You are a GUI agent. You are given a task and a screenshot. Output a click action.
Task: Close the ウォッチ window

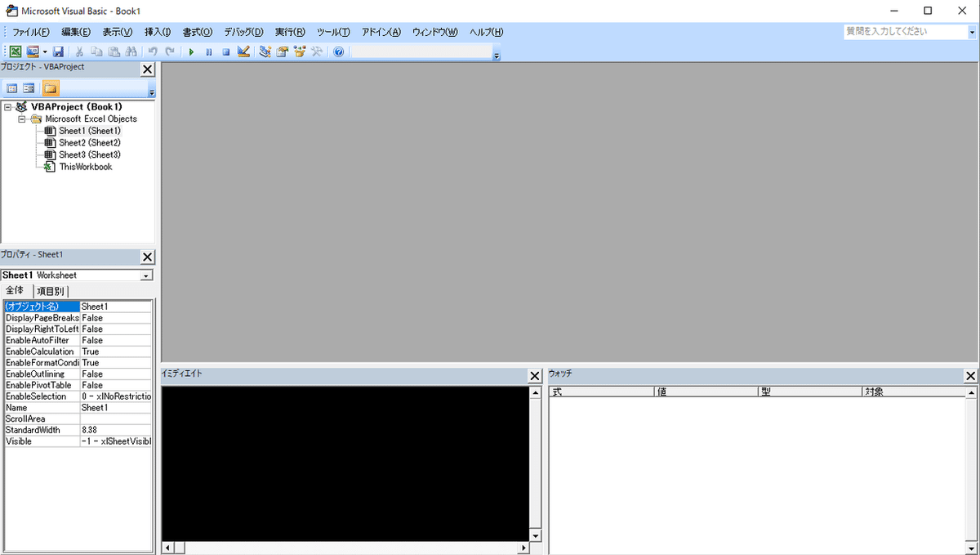point(970,376)
